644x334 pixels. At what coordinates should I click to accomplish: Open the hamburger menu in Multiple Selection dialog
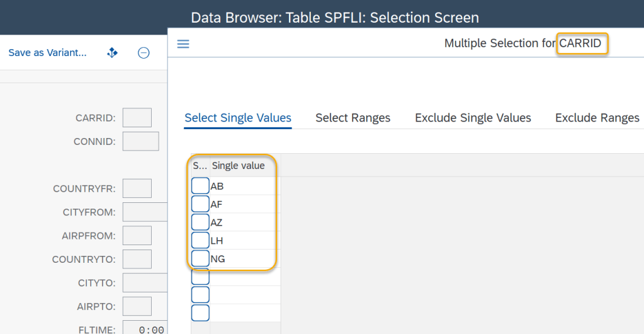coord(183,43)
